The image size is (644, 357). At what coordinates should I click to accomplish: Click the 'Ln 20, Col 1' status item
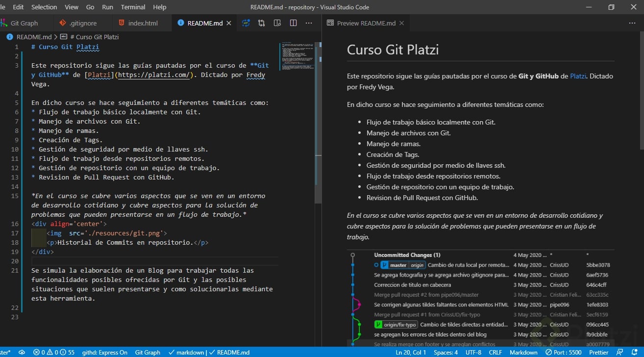pos(411,352)
